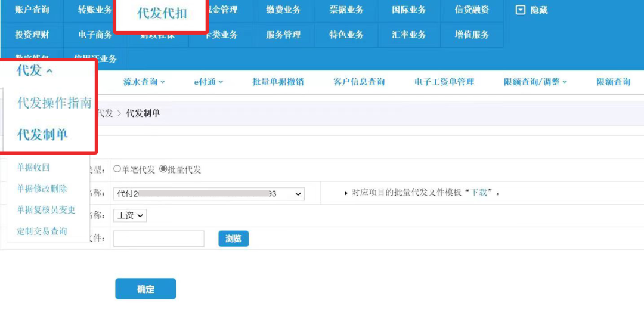Open the 缴费业务 menu
This screenshot has height=315, width=644.
pos(283,10)
